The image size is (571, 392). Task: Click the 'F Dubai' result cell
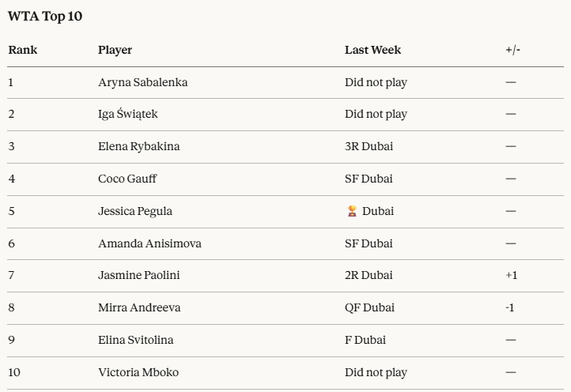tap(365, 340)
